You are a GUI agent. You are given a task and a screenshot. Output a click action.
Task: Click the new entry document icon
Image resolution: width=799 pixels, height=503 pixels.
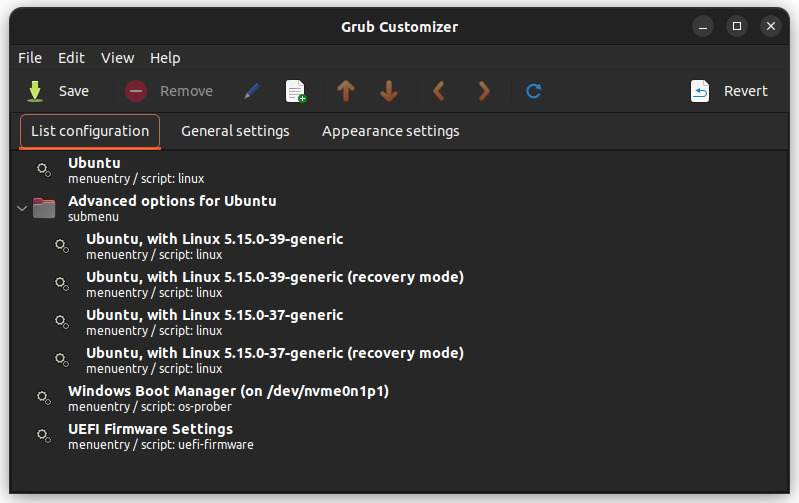296,91
